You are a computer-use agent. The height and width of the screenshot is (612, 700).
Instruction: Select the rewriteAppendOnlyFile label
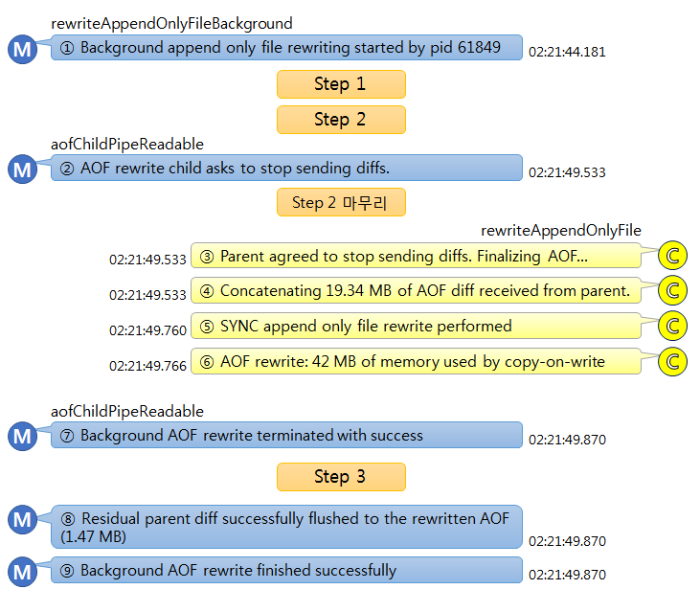point(561,230)
